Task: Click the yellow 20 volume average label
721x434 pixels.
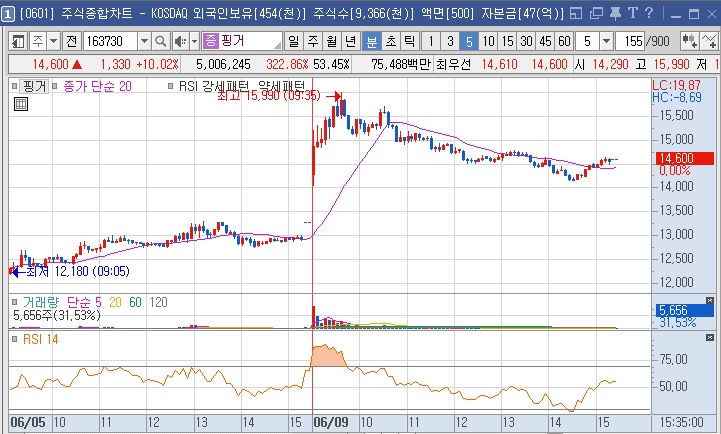Action: [115, 302]
